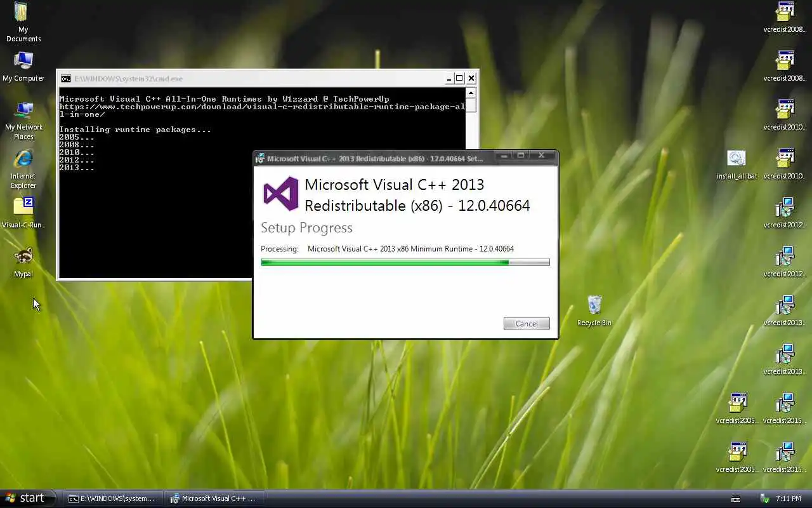812x508 pixels.
Task: Minimize the cmd.exe window
Action: pos(449,79)
